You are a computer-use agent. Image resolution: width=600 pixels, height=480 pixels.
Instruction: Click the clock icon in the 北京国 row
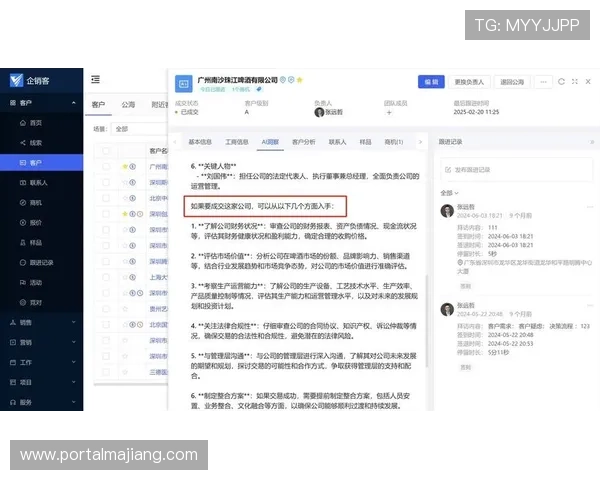(x=140, y=325)
